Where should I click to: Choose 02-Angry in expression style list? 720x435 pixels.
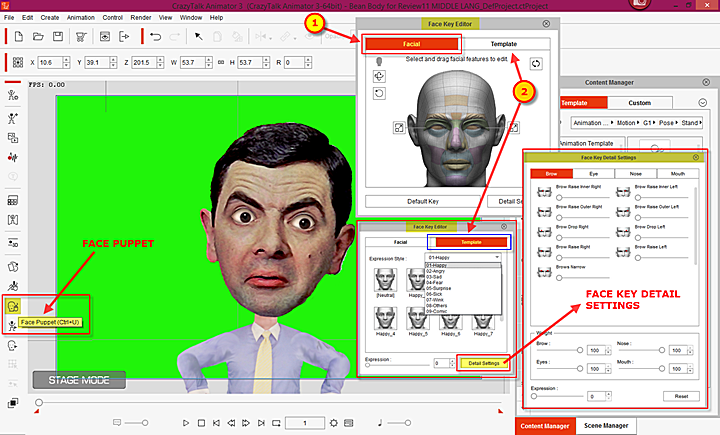tap(435, 271)
